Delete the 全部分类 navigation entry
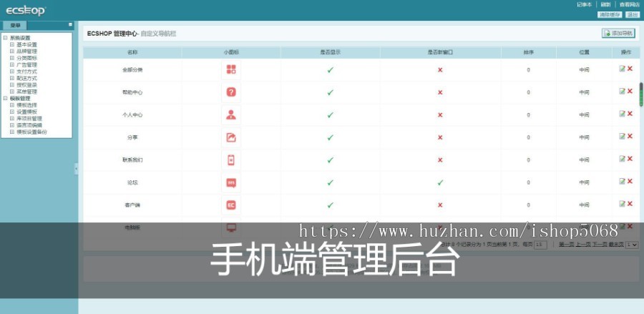Screen dimensions: 644x314 [x=630, y=69]
